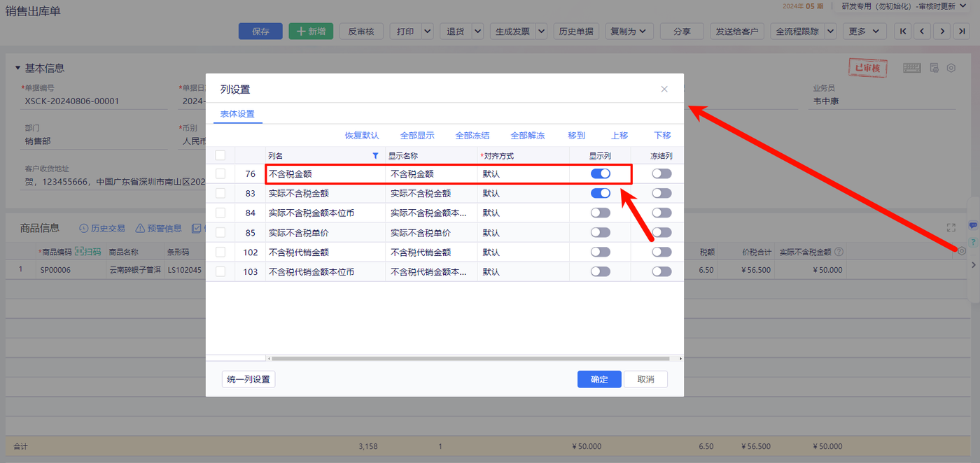
Task: Expand the right sidebar chevron arrow
Action: coord(973,265)
